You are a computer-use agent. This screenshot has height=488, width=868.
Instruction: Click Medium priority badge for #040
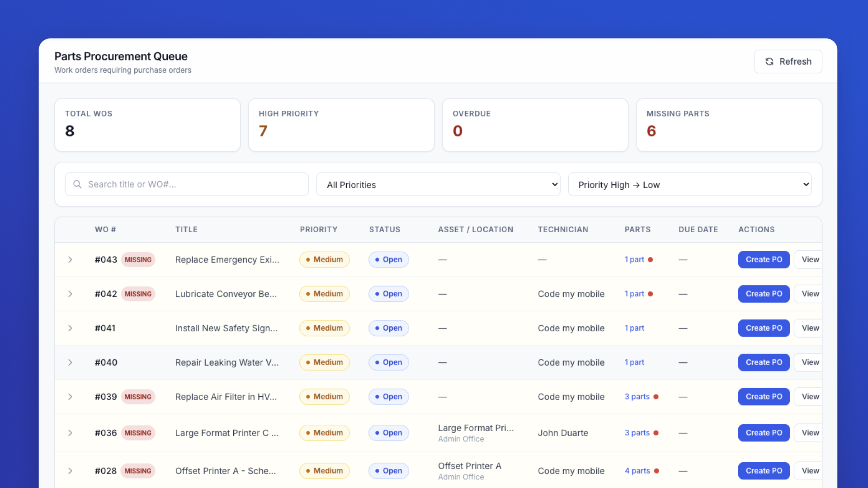(324, 362)
